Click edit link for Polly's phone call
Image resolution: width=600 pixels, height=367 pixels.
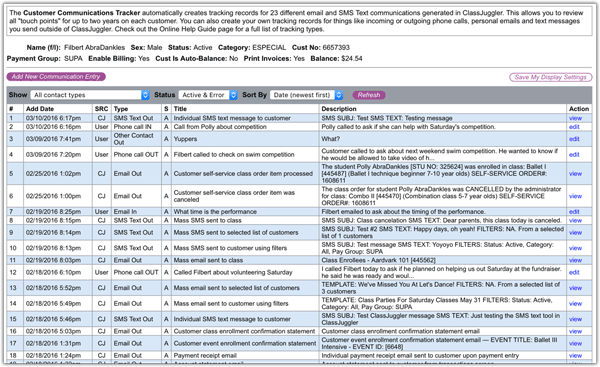click(574, 127)
